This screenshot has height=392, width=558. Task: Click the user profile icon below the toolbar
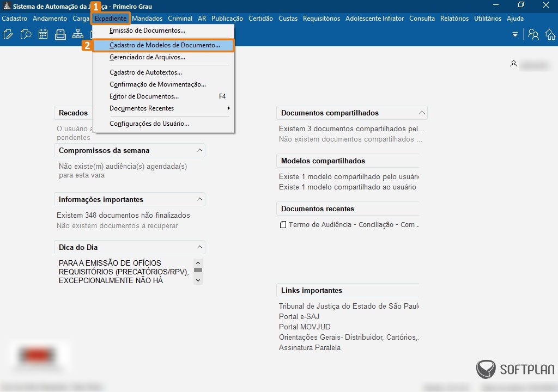pos(513,64)
